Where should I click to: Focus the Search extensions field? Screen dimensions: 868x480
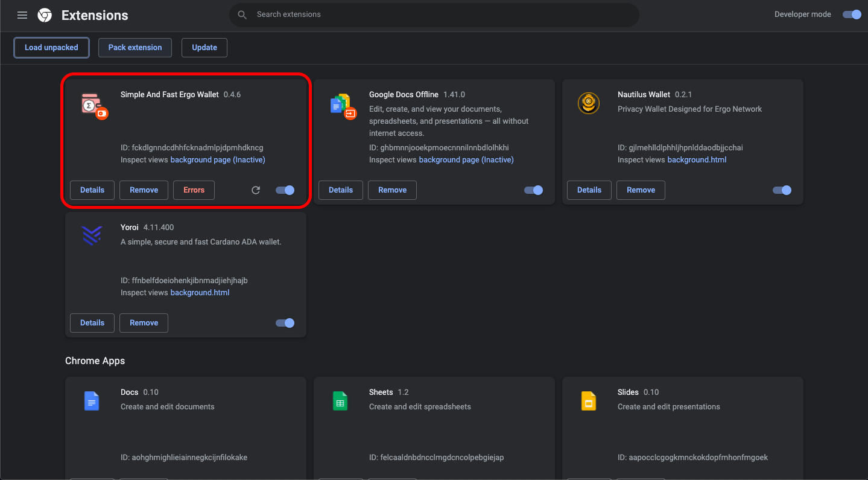[434, 14]
